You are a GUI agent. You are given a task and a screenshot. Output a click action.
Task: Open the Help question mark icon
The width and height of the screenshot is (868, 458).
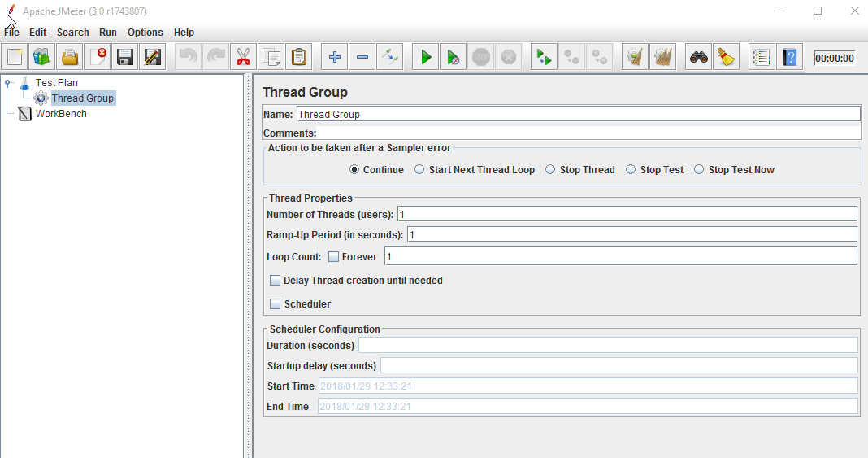789,57
